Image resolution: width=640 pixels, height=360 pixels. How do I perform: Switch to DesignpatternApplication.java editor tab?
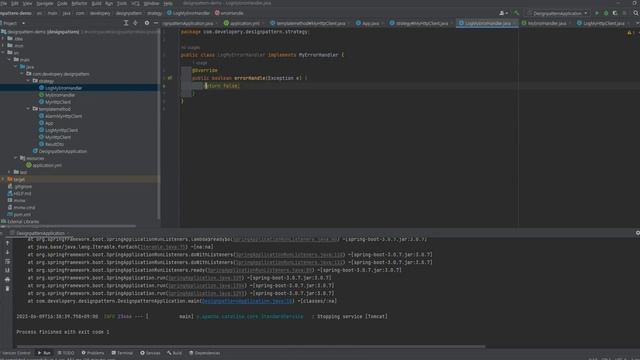(189, 23)
